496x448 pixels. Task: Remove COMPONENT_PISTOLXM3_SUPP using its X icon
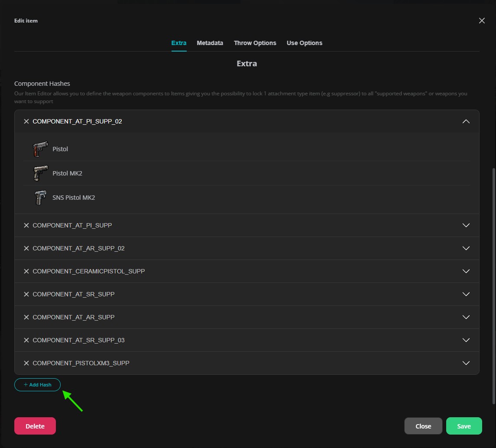click(26, 363)
